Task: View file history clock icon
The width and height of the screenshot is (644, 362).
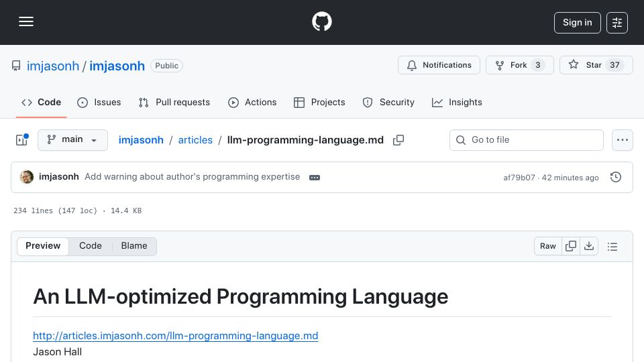Action: point(616,177)
